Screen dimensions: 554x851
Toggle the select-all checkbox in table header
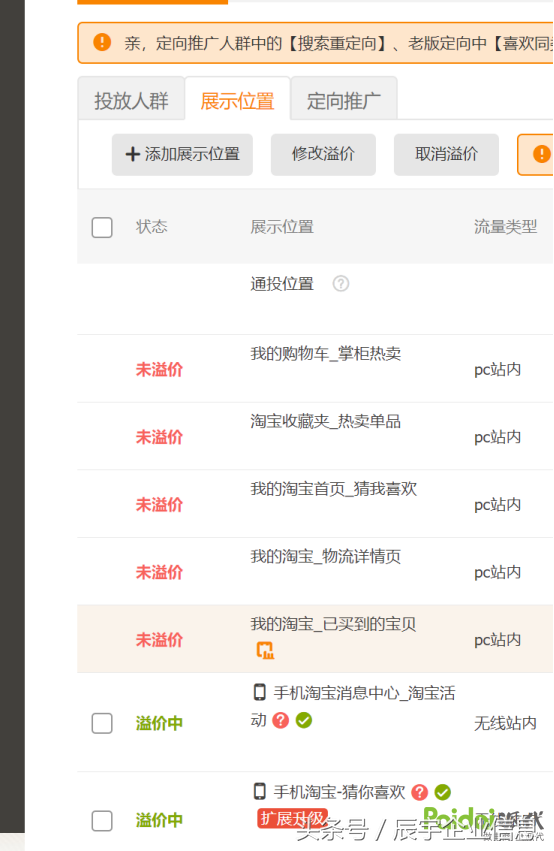point(102,227)
